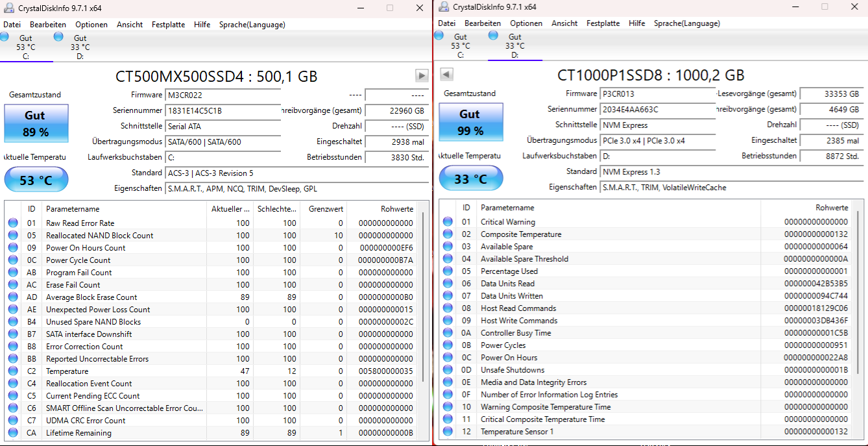Go to next disk with right arrow button
Image resolution: width=868 pixels, height=446 pixels.
[422, 76]
